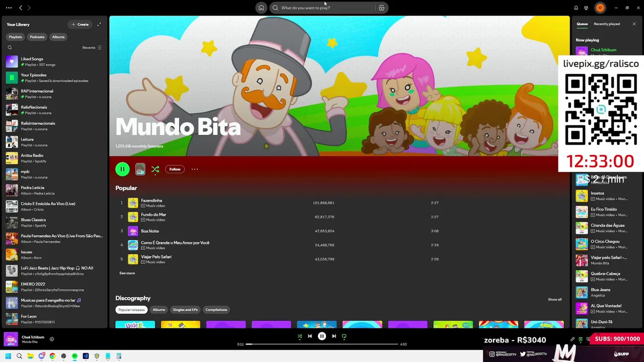Open Your Episodes in the library
Image resolution: width=644 pixels, height=362 pixels.
click(x=54, y=77)
